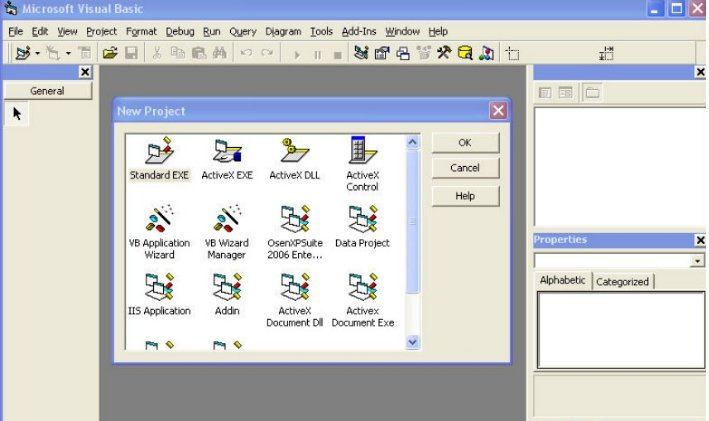This screenshot has height=421, width=709.
Task: Click Help in New Project dialog
Action: tap(465, 196)
